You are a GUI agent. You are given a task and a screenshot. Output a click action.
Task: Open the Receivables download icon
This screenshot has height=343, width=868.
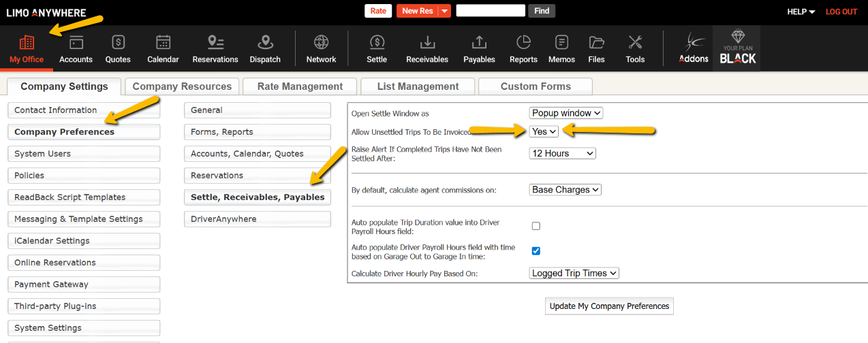427,43
